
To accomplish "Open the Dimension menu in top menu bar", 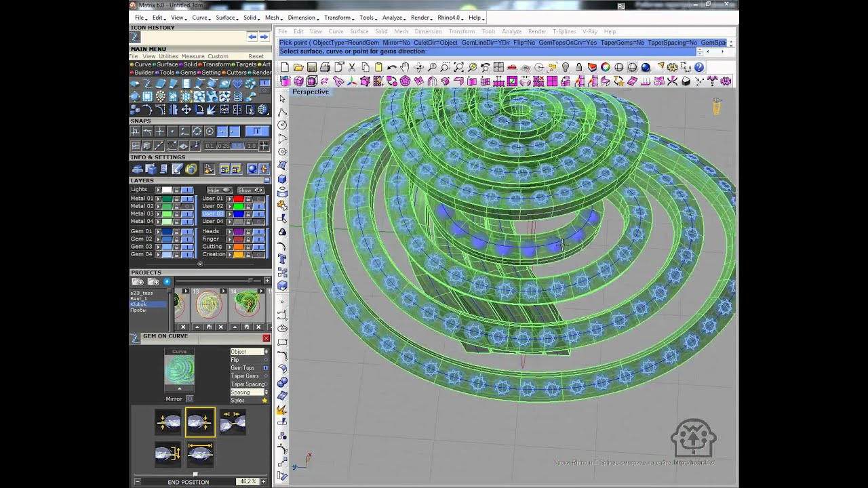I will [x=301, y=18].
